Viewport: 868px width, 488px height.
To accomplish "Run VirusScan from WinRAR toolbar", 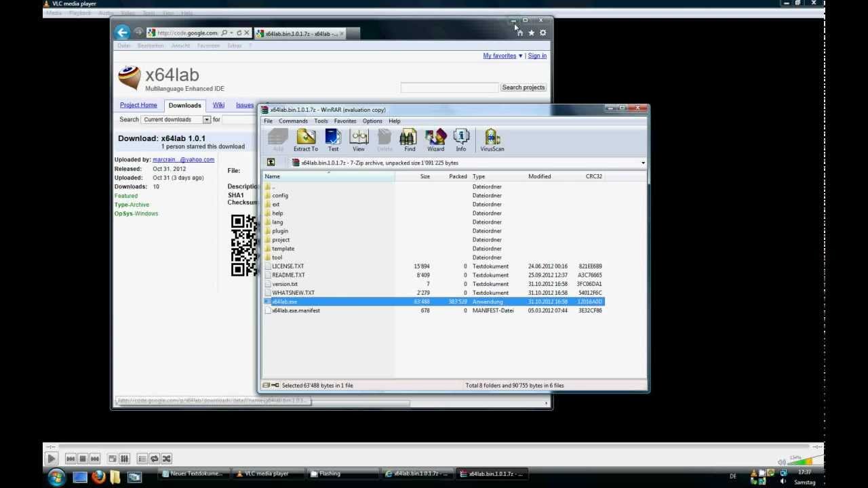I will (x=492, y=140).
